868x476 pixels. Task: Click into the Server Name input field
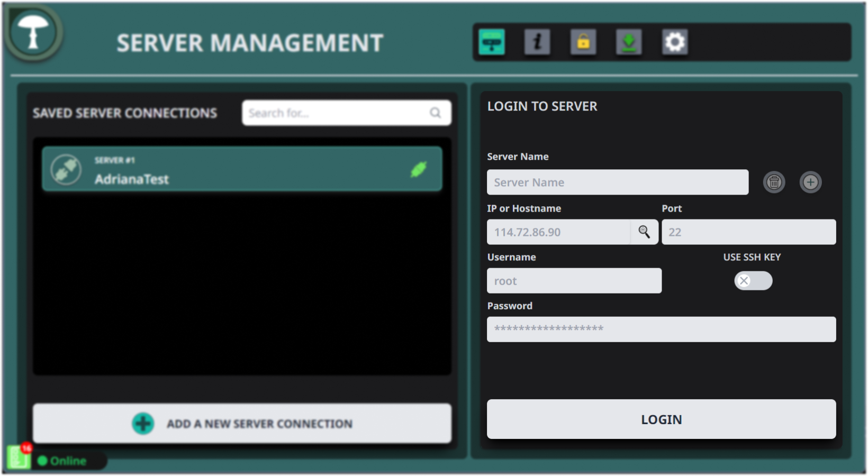click(x=618, y=182)
